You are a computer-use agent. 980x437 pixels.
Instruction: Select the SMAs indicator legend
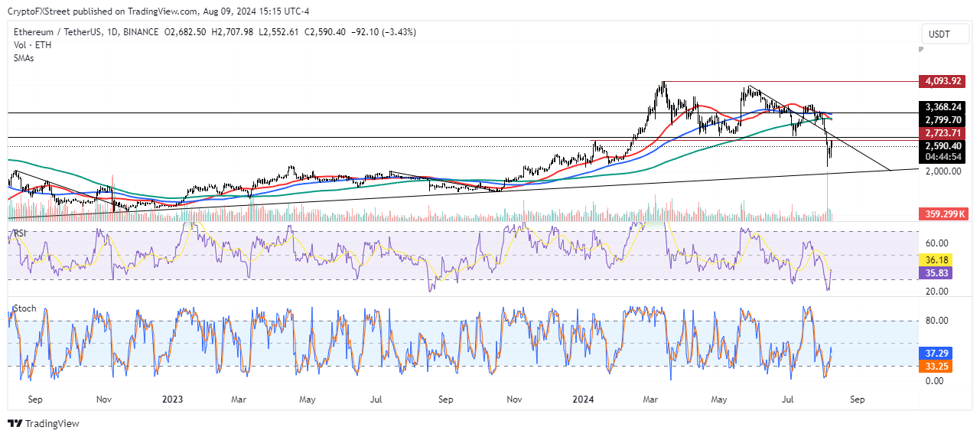(24, 57)
